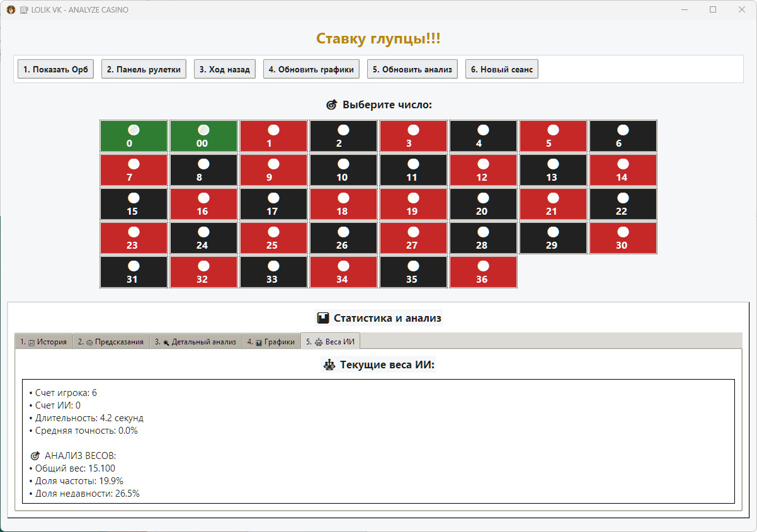Choose number 24 radio button
757x532 pixels.
click(203, 238)
